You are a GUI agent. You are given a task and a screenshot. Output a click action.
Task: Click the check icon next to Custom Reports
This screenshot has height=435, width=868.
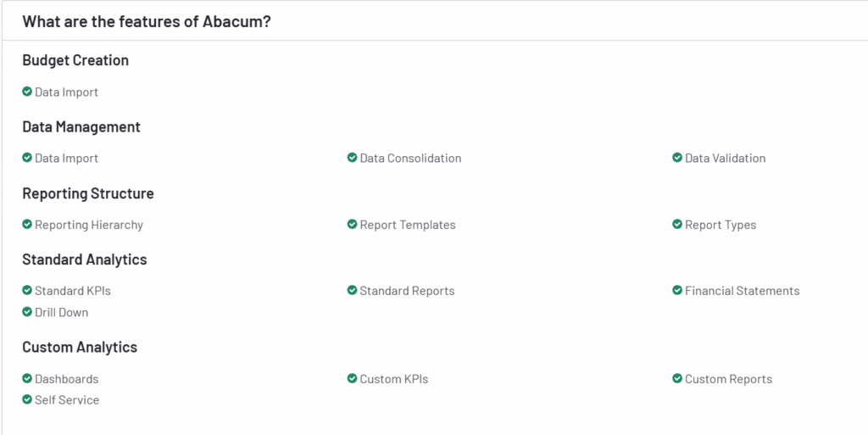coord(677,378)
